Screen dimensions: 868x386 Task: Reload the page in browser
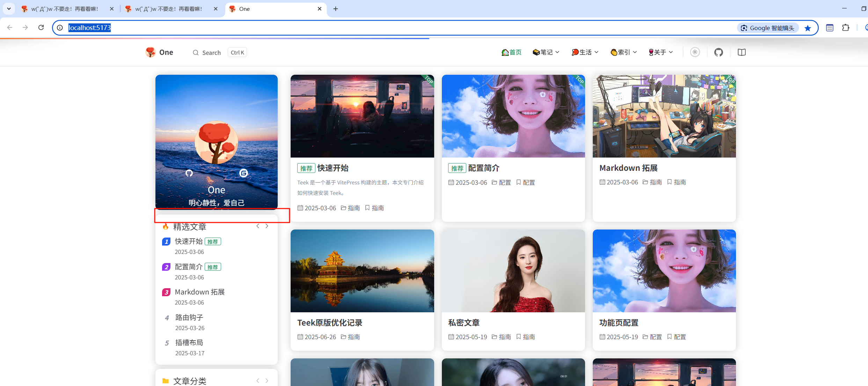[41, 27]
